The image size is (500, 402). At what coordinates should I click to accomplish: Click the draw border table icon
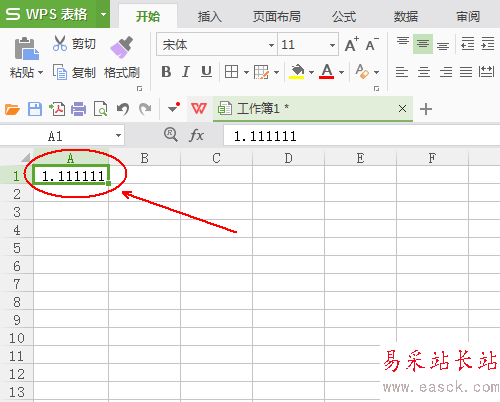[x=261, y=72]
